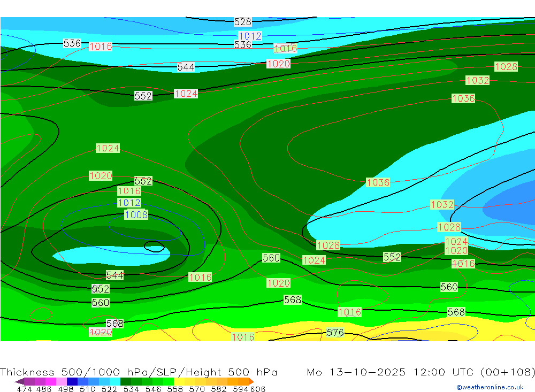The width and height of the screenshot is (535, 392).
Task: Click the legend value 570
Action: tap(197, 389)
